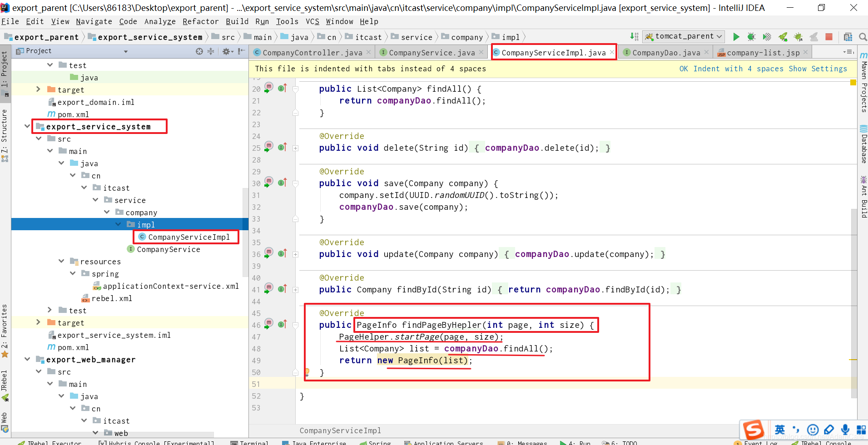Click yellow warning stripe mark near line 49
This screenshot has width=868, height=445.
click(853, 360)
